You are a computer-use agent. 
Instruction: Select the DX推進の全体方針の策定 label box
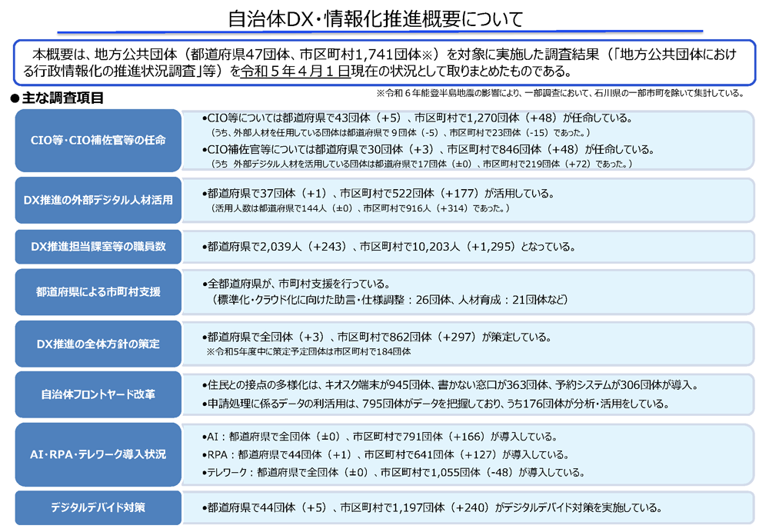tap(98, 344)
